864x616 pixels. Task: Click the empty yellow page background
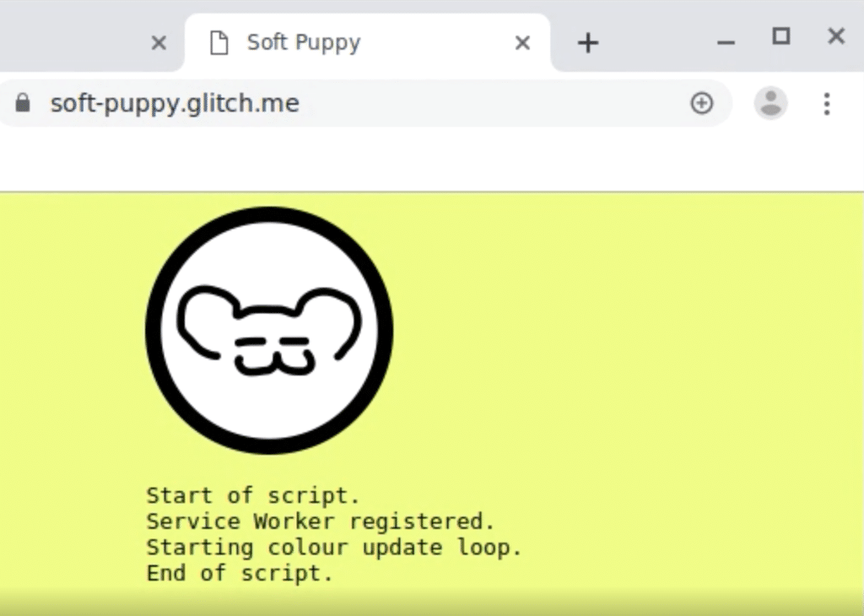pos(633,380)
